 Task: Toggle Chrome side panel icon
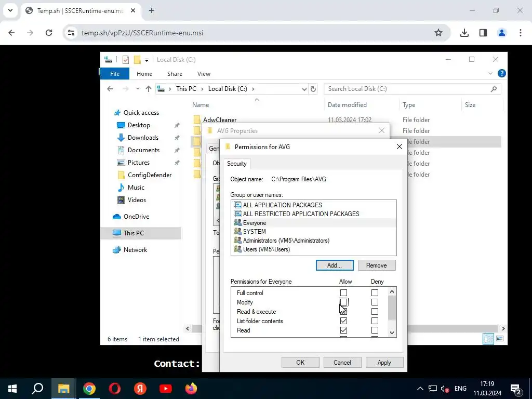pos(483,33)
